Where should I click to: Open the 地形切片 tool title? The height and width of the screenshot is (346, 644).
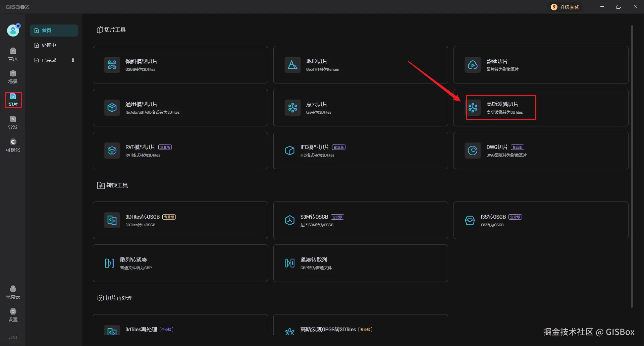pos(317,61)
